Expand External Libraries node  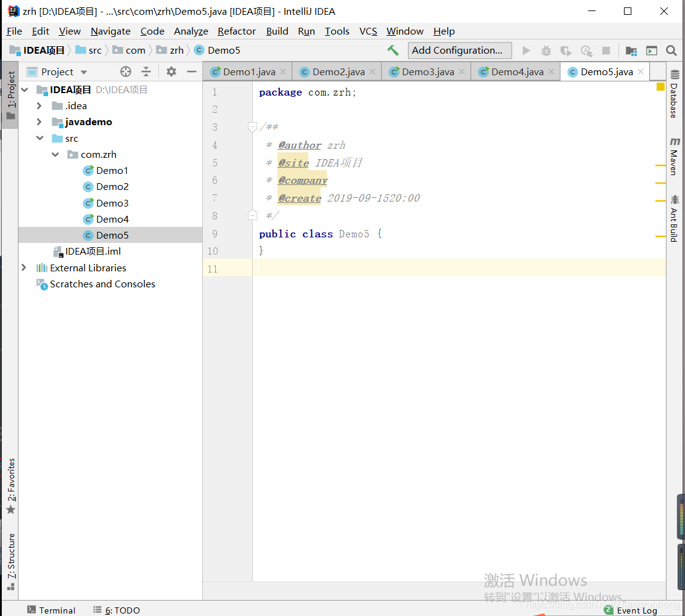pyautogui.click(x=24, y=268)
